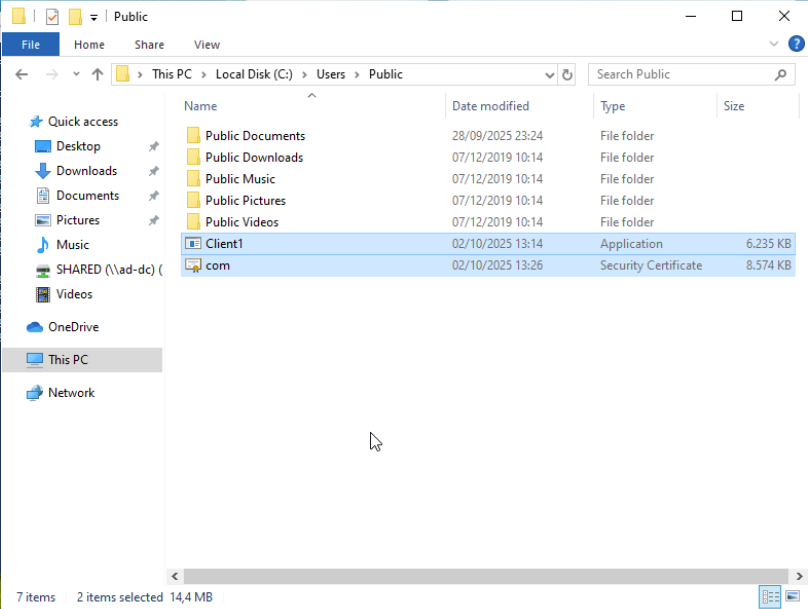Screen dimensions: 808x609
Task: Expand the ribbon with the chevron
Action: click(x=775, y=44)
